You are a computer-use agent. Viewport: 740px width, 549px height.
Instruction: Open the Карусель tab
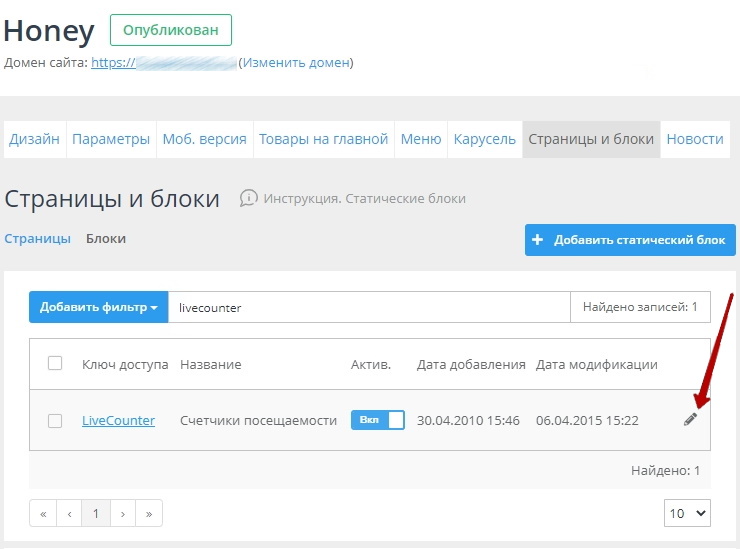(x=484, y=139)
